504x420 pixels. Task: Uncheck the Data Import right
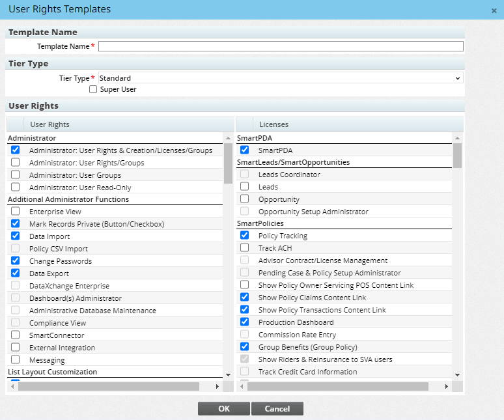click(x=15, y=236)
